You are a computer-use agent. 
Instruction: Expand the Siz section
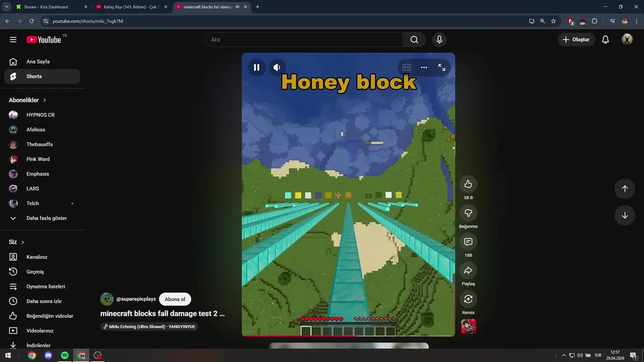[17, 242]
